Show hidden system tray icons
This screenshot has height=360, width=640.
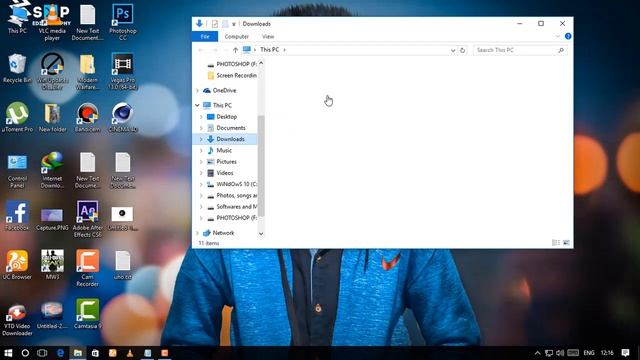538,353
